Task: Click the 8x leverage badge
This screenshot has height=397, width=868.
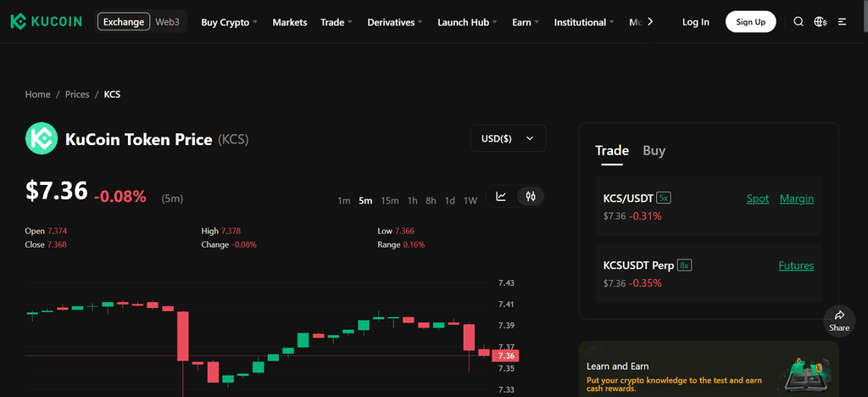Action: pos(685,266)
